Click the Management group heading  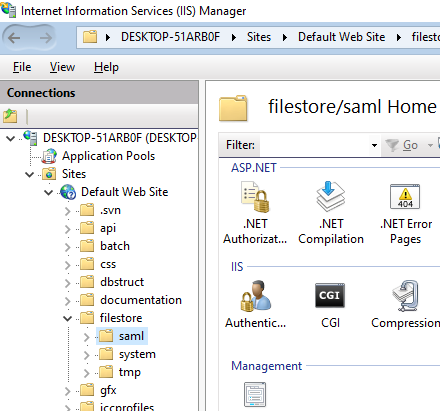pos(266,366)
